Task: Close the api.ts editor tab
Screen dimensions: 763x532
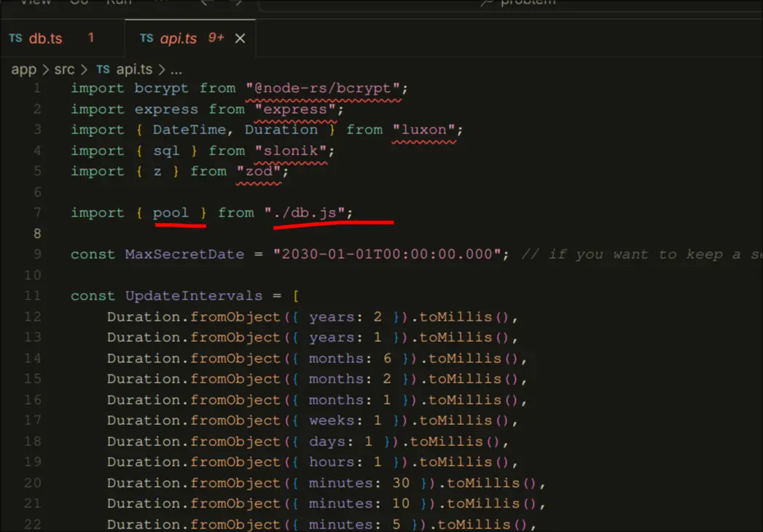Action: (x=240, y=39)
